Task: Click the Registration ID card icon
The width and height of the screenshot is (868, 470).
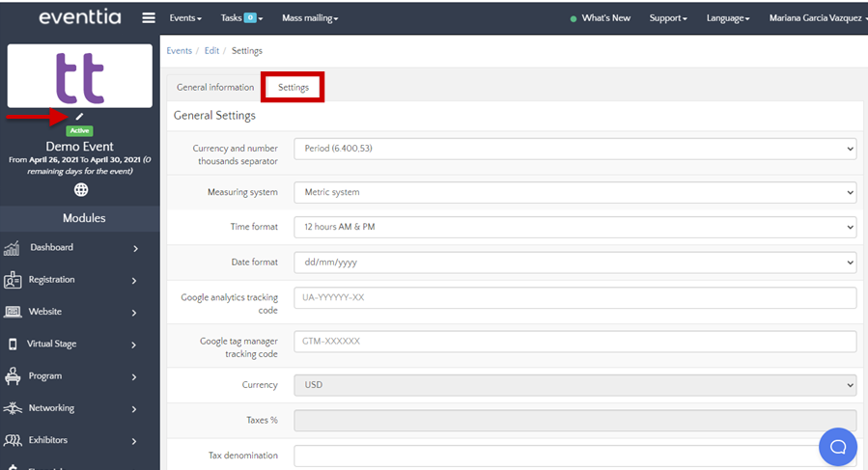Action: tap(13, 280)
